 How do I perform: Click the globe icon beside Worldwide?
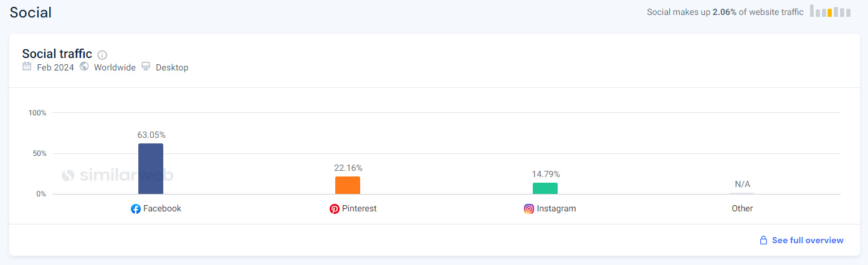[x=84, y=67]
